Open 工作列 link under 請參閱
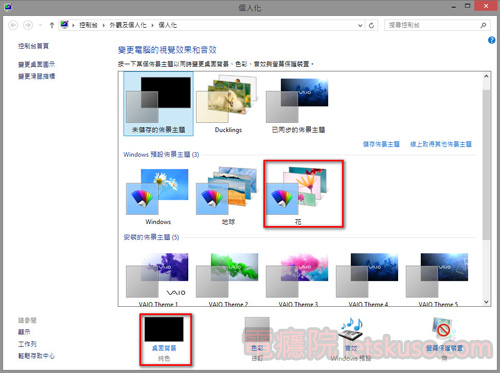Image resolution: width=500 pixels, height=373 pixels. click(27, 344)
